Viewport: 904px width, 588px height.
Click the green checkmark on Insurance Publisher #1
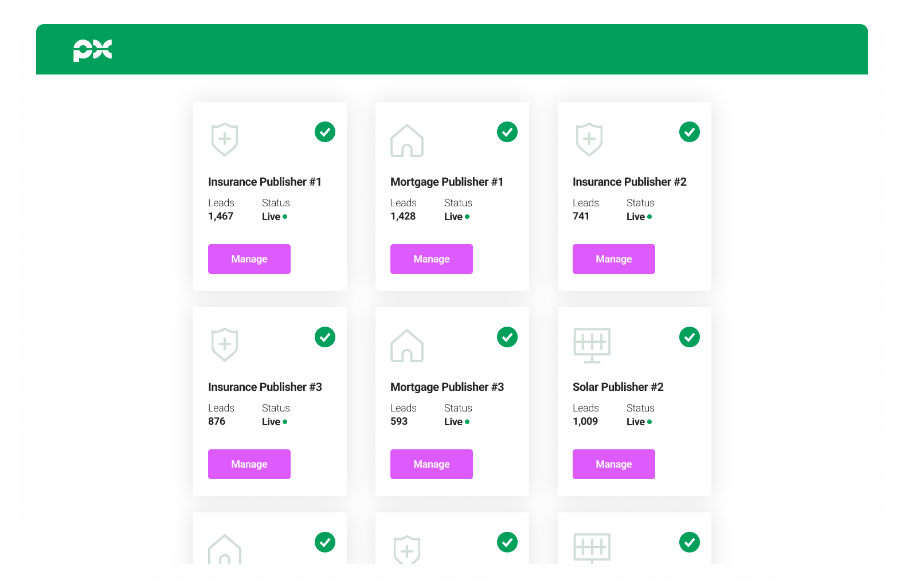pos(325,132)
